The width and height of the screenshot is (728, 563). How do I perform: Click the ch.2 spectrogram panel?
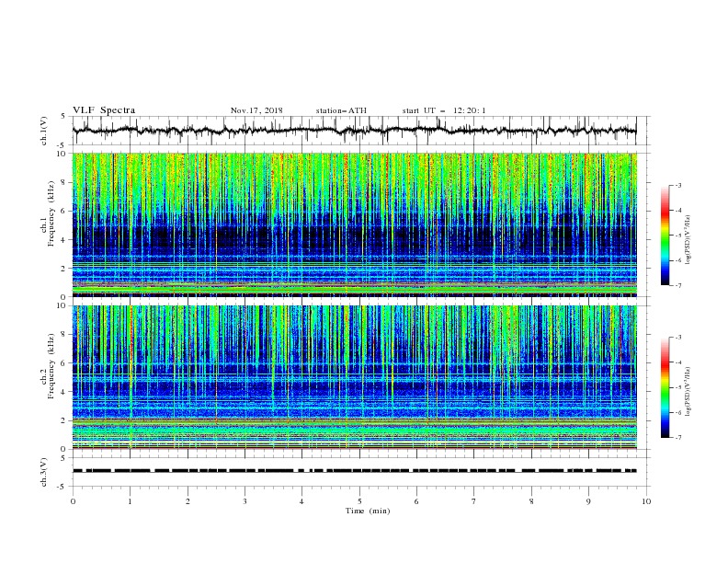[x=355, y=377]
